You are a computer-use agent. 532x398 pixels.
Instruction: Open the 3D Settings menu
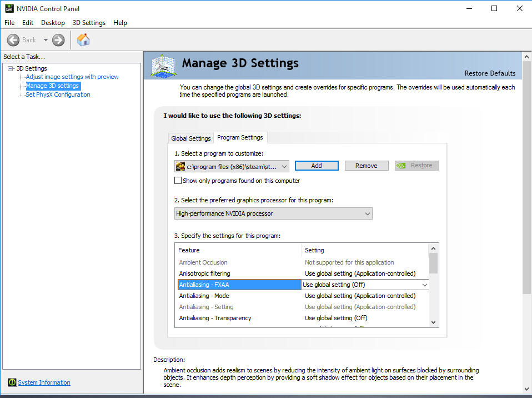coord(89,23)
